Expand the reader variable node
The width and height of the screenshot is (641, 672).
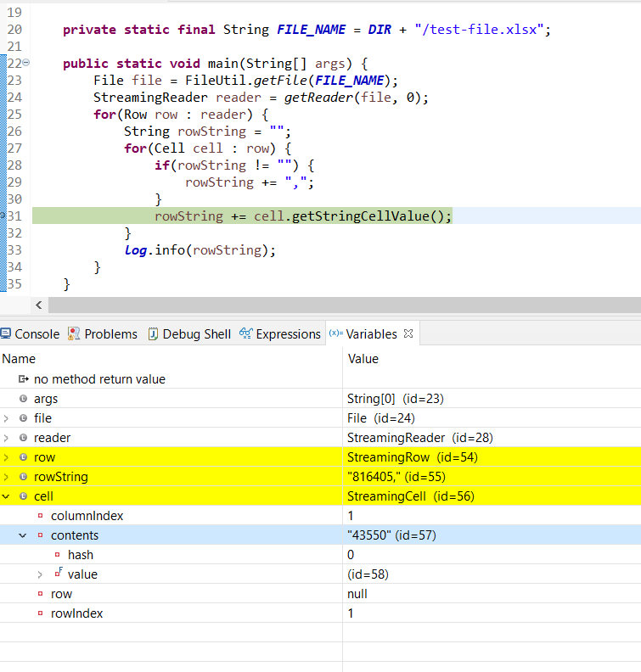[6, 438]
